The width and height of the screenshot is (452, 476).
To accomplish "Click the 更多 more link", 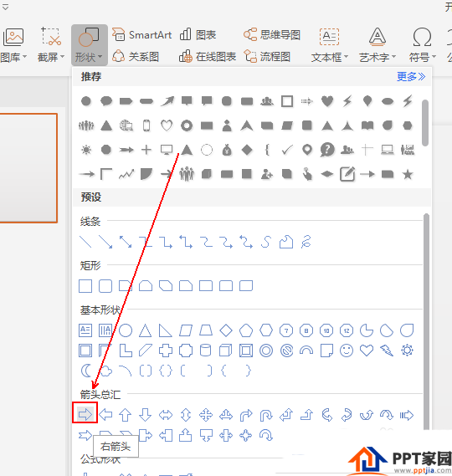I will (x=411, y=76).
